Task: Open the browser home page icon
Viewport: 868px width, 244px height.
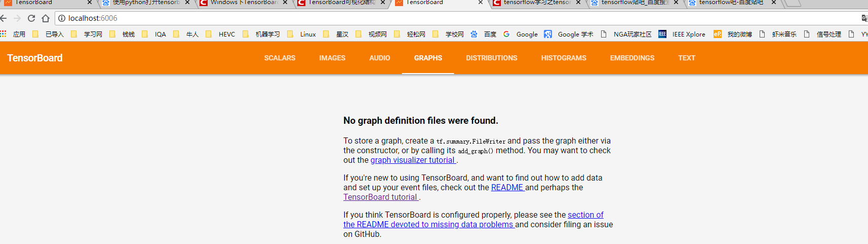Action: pyautogui.click(x=46, y=18)
